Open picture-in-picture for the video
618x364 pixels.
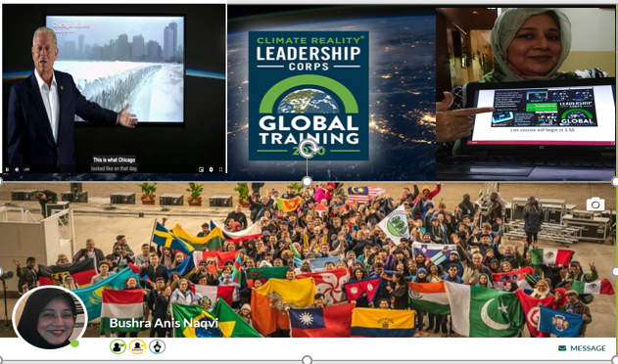point(201,169)
